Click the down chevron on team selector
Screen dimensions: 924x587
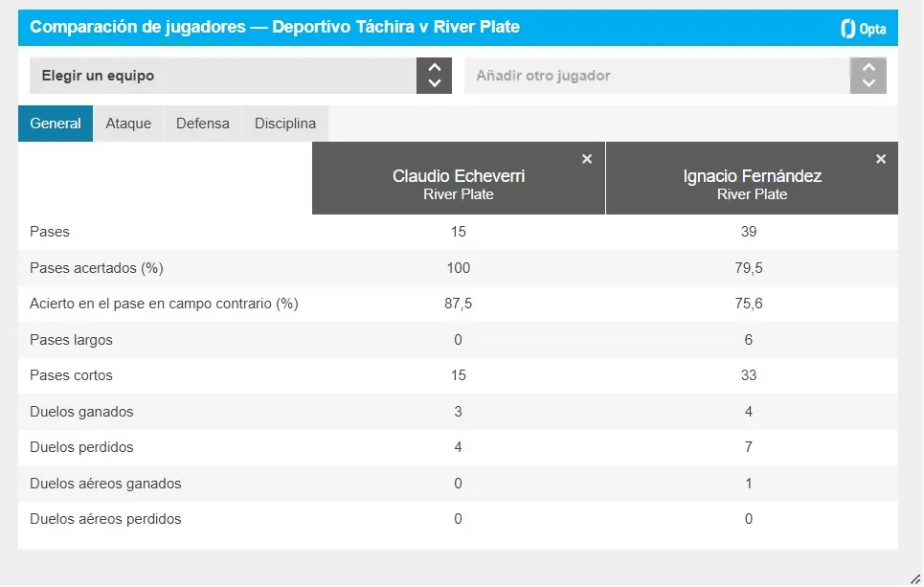tap(434, 83)
